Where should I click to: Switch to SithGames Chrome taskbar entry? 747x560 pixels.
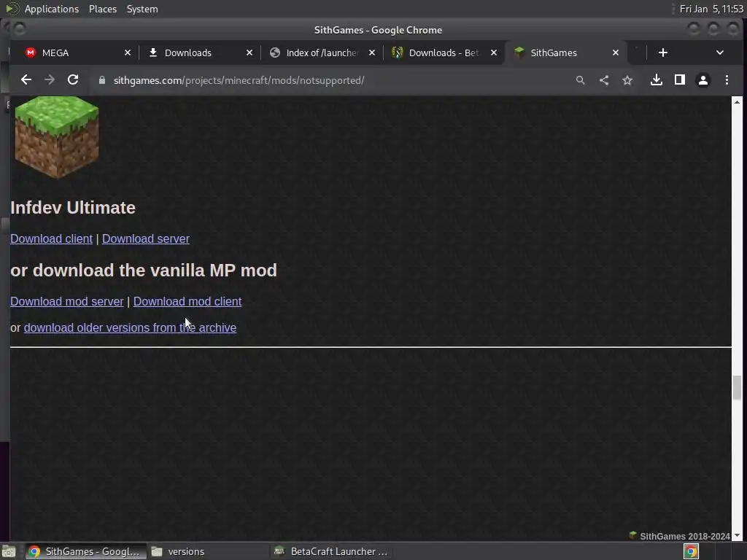coord(85,551)
